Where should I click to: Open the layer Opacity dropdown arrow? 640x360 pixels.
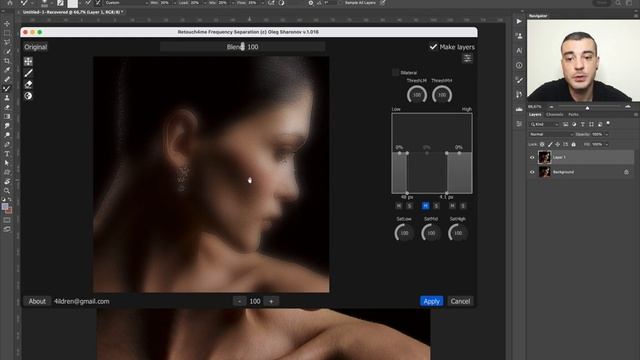coord(607,134)
